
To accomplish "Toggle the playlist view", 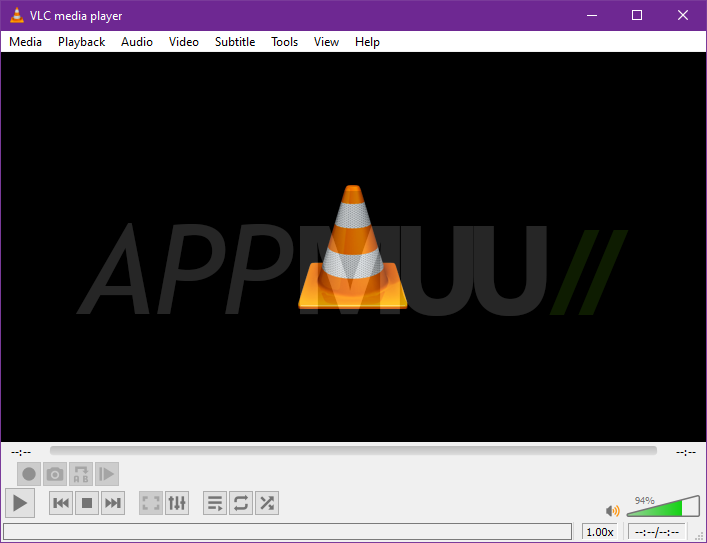I will (215, 503).
